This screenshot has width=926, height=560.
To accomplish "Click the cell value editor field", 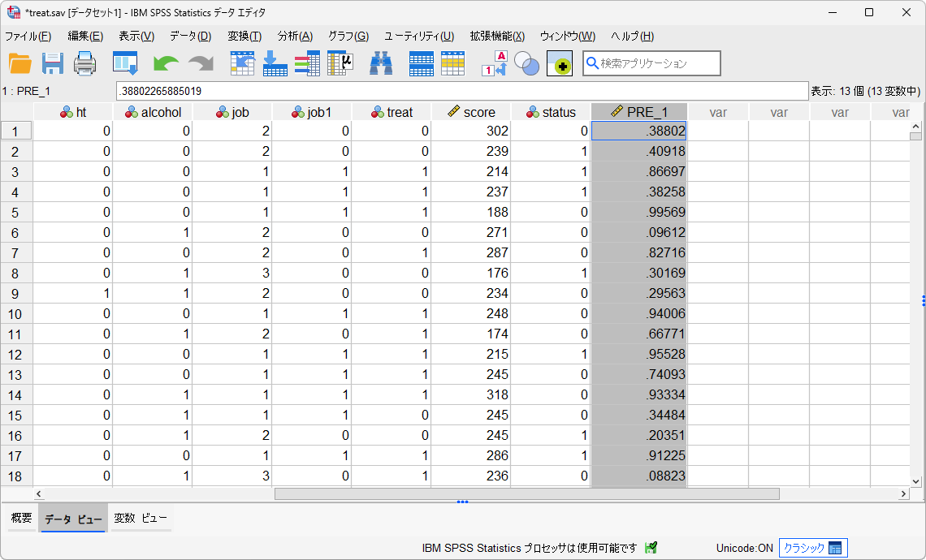I will [x=462, y=91].
